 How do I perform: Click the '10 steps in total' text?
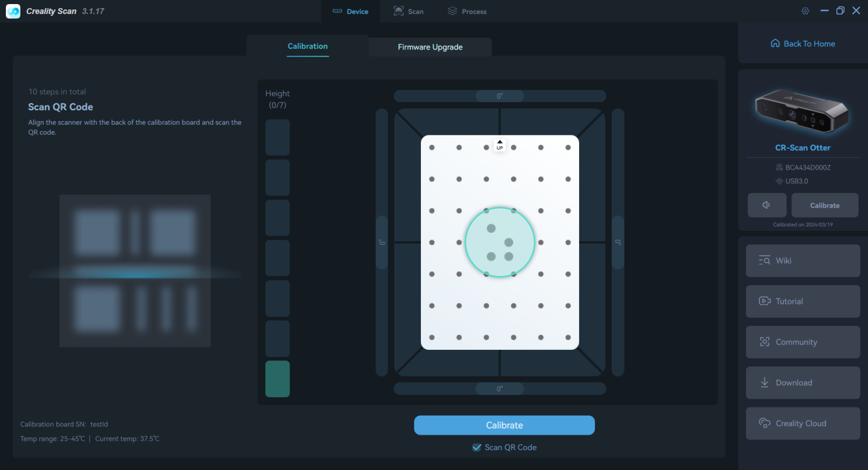pos(57,92)
